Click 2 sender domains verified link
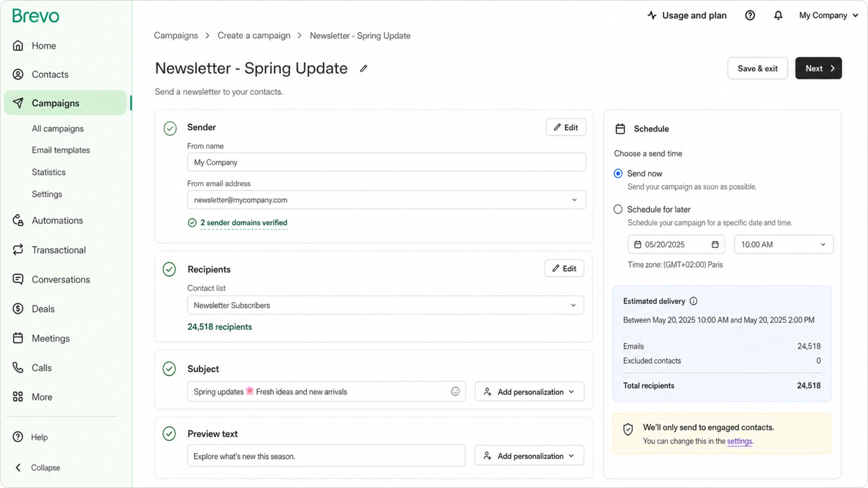 pos(244,223)
